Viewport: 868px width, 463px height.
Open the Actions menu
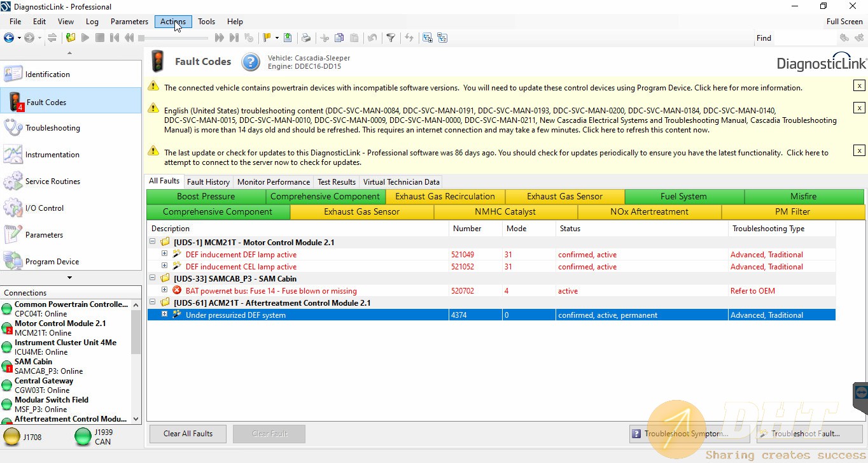(x=173, y=22)
